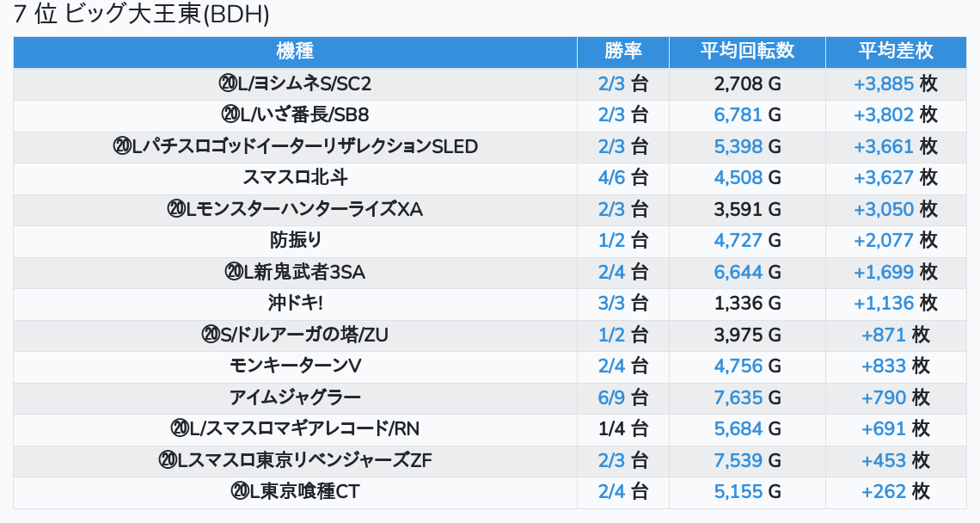Select the 沖ドキ! machine name
The height and width of the screenshot is (523, 980).
[x=295, y=304]
